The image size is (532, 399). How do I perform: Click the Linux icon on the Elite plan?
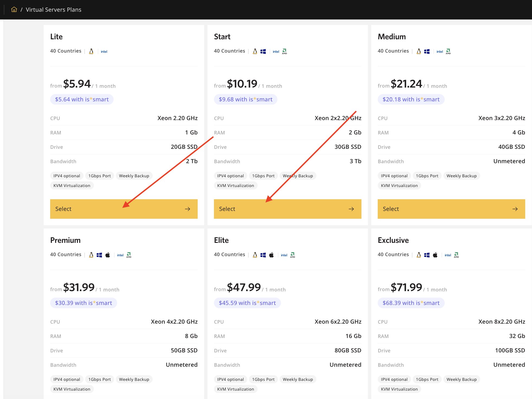255,255
